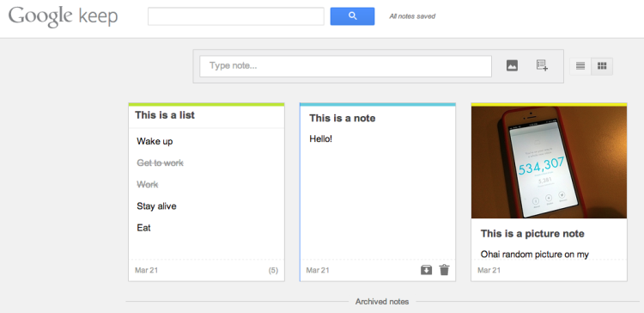Open the "This is a list" title
This screenshot has width=644, height=313.
[165, 115]
